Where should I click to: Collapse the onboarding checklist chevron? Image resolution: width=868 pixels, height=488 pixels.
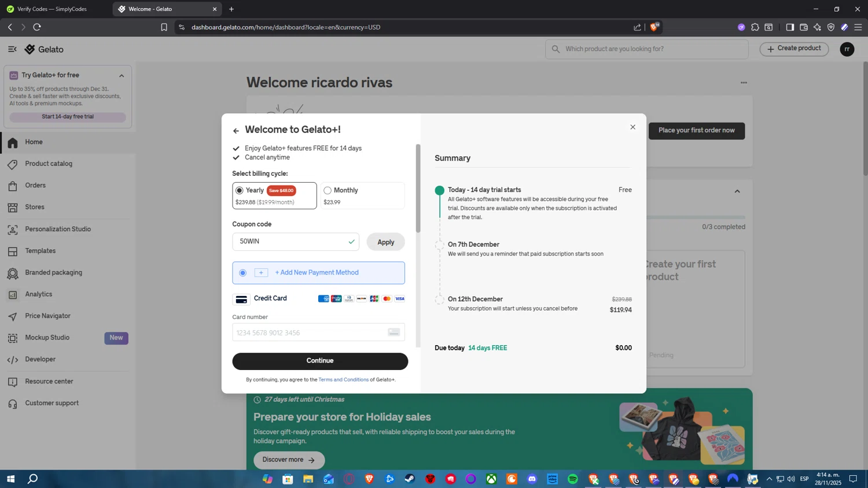click(x=737, y=191)
